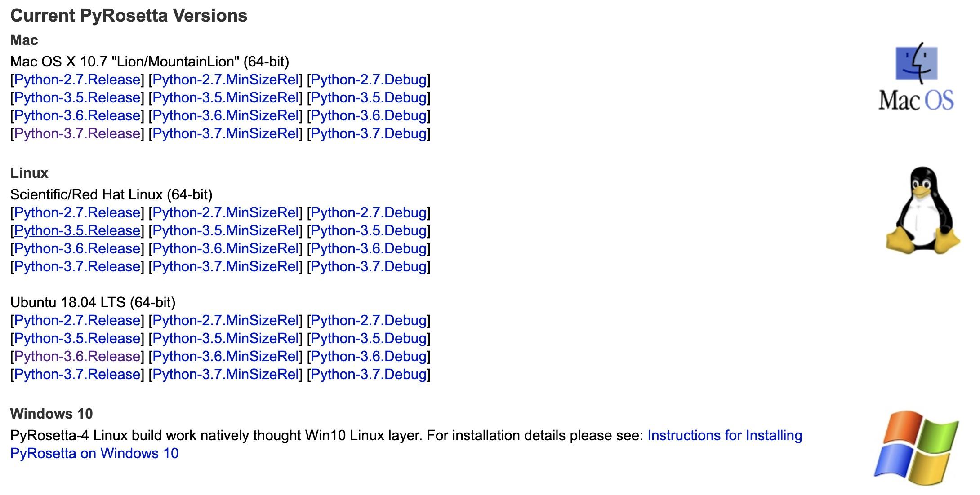Download Ubuntu Python-2.7.MinSizeRel build
Image resolution: width=980 pixels, height=495 pixels.
tap(226, 321)
